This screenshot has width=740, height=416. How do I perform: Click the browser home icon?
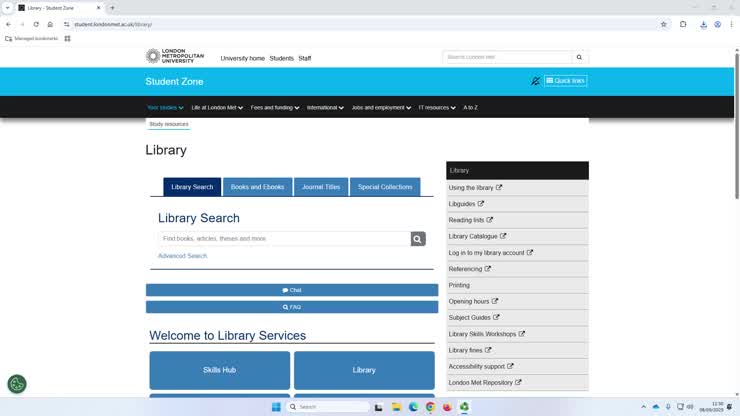50,25
